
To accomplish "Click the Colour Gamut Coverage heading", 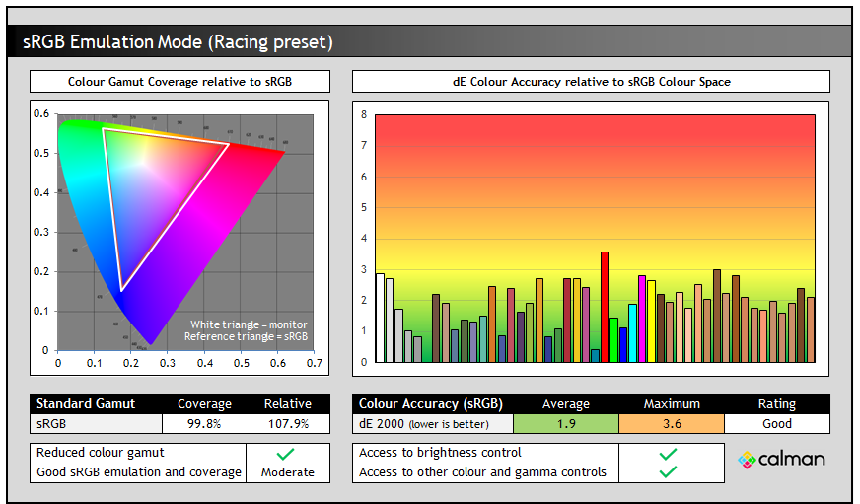I will [179, 81].
